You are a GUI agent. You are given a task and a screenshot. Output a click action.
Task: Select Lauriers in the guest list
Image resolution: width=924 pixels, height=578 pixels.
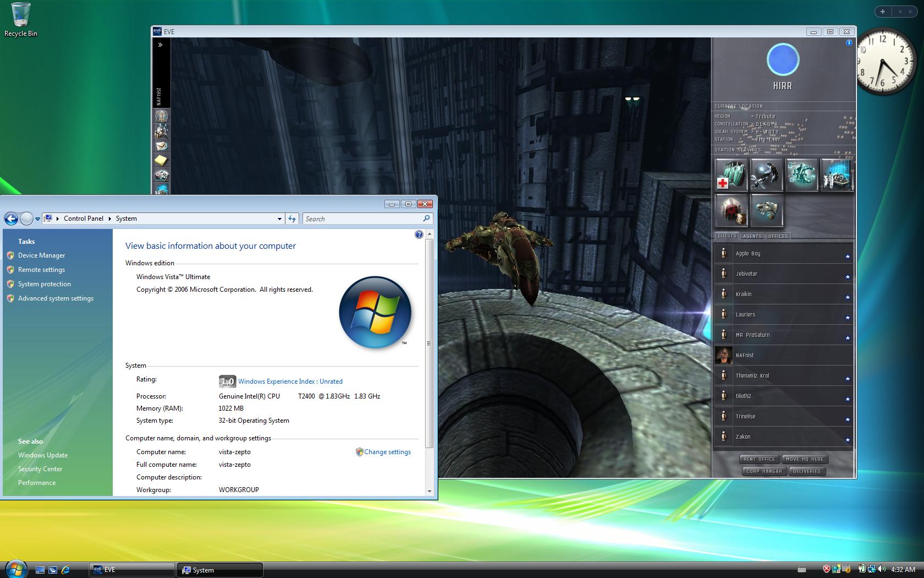pos(783,314)
